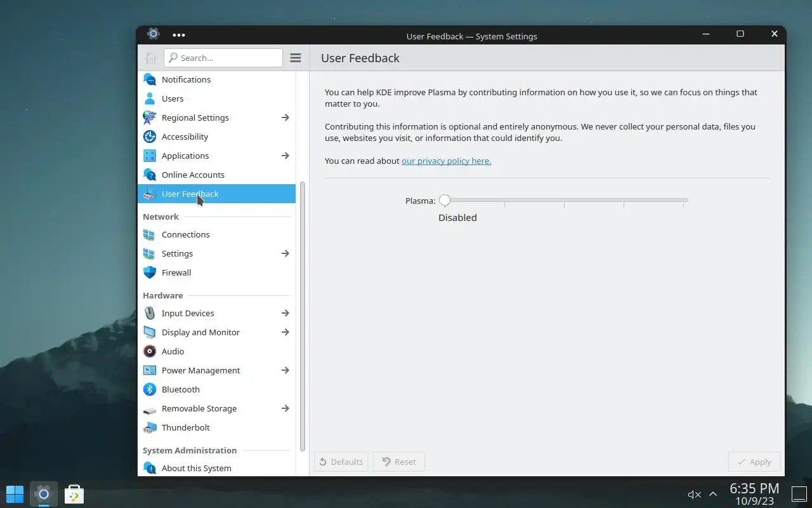Viewport: 812px width, 508px height.
Task: Click the show desktop taskbar button
Action: (799, 493)
